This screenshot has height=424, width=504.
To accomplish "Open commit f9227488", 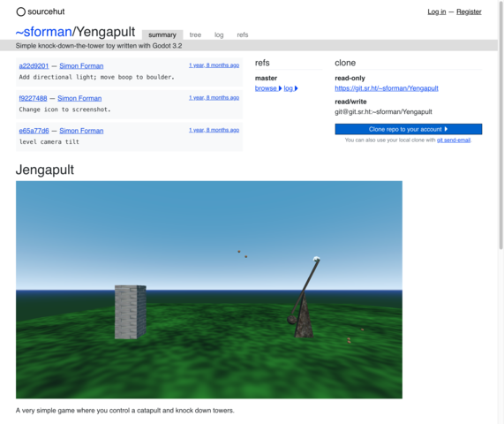I will 33,98.
